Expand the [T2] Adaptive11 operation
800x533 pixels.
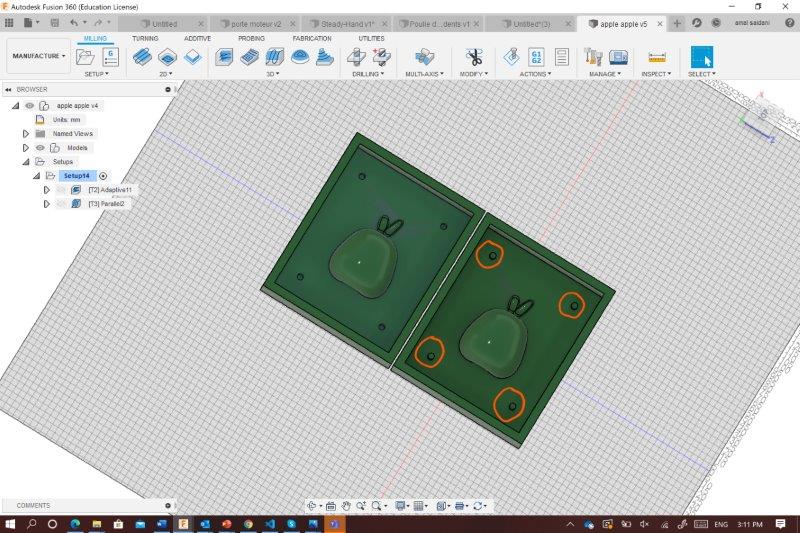coord(46,189)
